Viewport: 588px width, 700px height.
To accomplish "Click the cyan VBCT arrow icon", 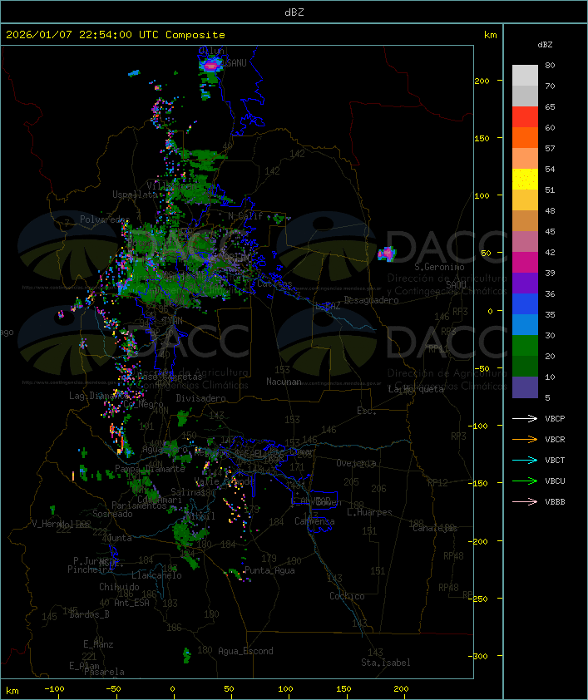I will [x=525, y=460].
